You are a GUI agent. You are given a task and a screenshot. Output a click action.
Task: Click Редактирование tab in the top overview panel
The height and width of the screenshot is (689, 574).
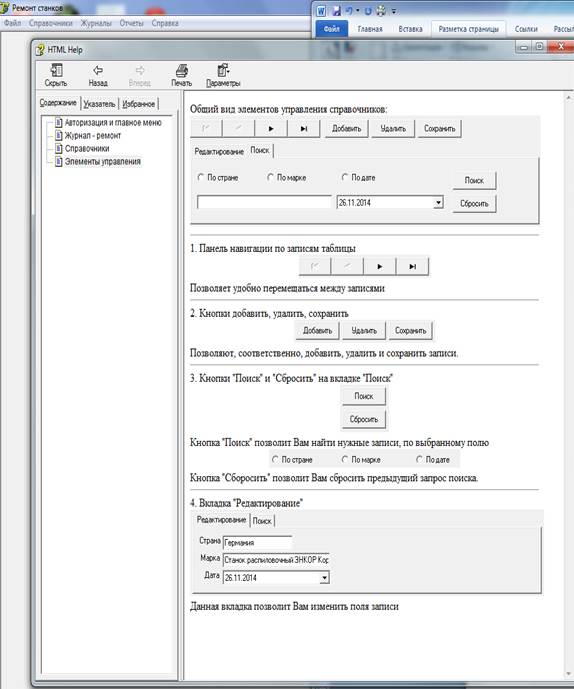click(219, 152)
